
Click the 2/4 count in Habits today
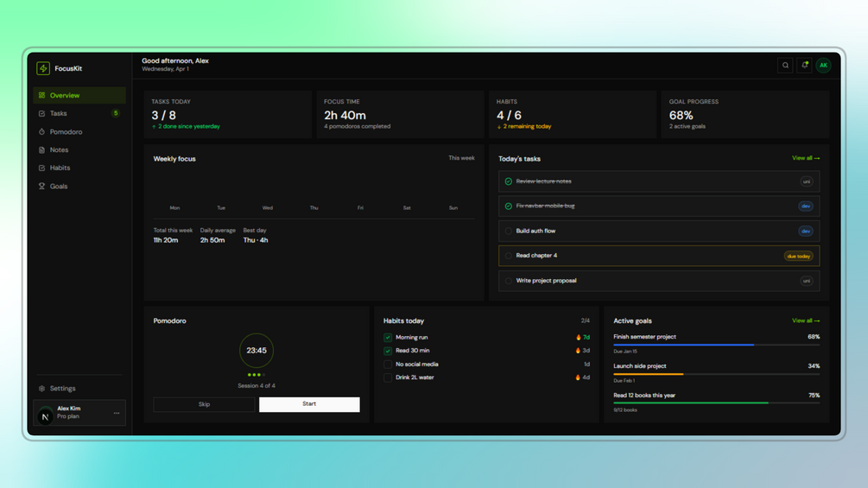pos(585,321)
